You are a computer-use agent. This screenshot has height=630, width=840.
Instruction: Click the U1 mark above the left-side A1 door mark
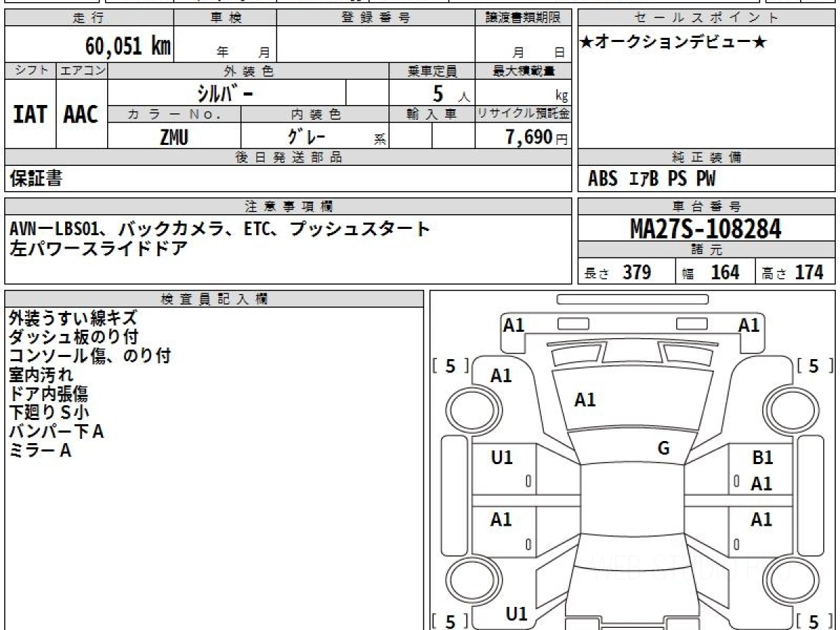tap(502, 458)
